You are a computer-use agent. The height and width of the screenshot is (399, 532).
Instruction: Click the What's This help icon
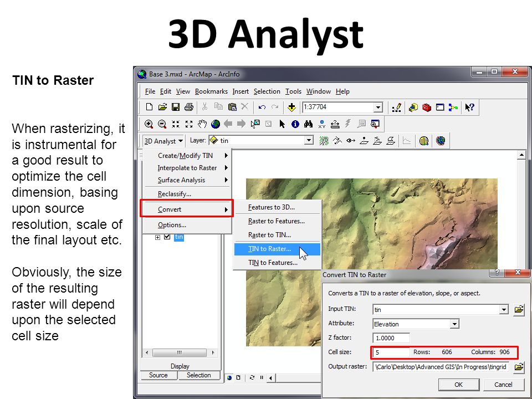click(x=470, y=108)
